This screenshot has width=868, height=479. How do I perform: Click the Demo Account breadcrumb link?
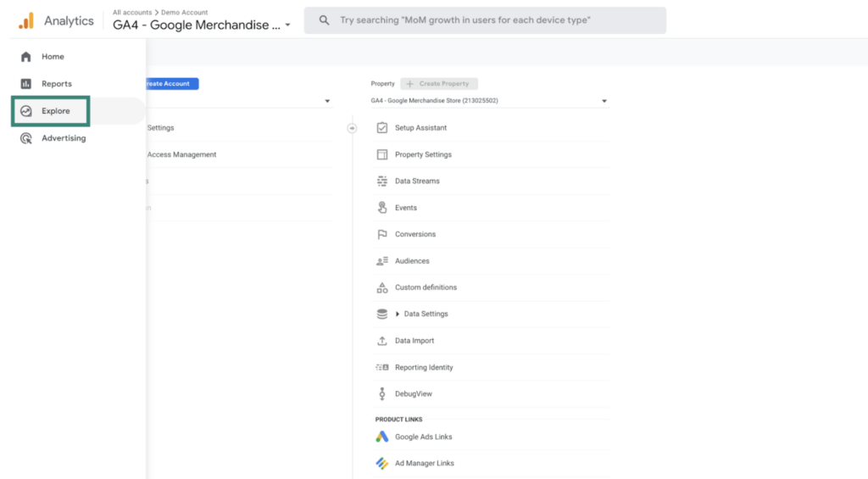tap(184, 12)
